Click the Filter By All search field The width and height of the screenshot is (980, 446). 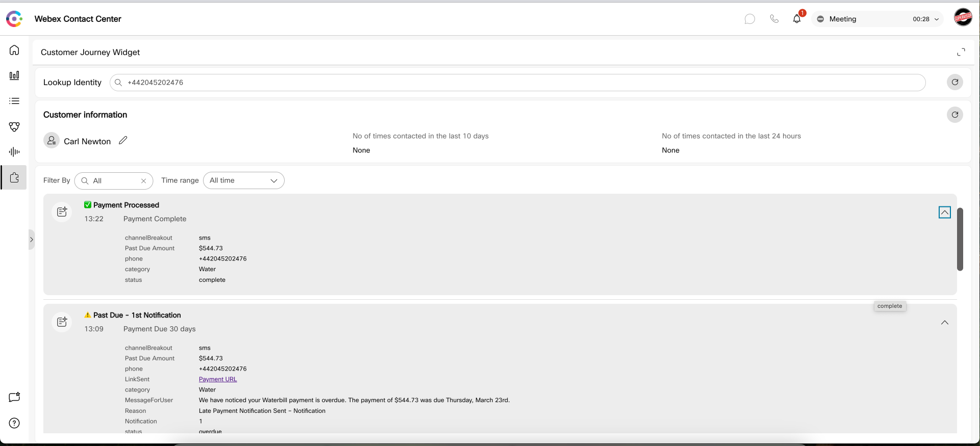click(x=114, y=180)
